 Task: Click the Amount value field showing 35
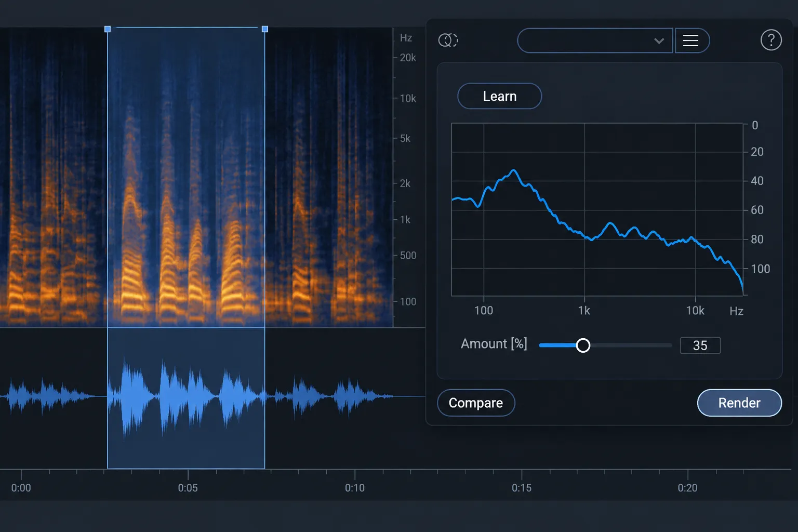point(700,345)
